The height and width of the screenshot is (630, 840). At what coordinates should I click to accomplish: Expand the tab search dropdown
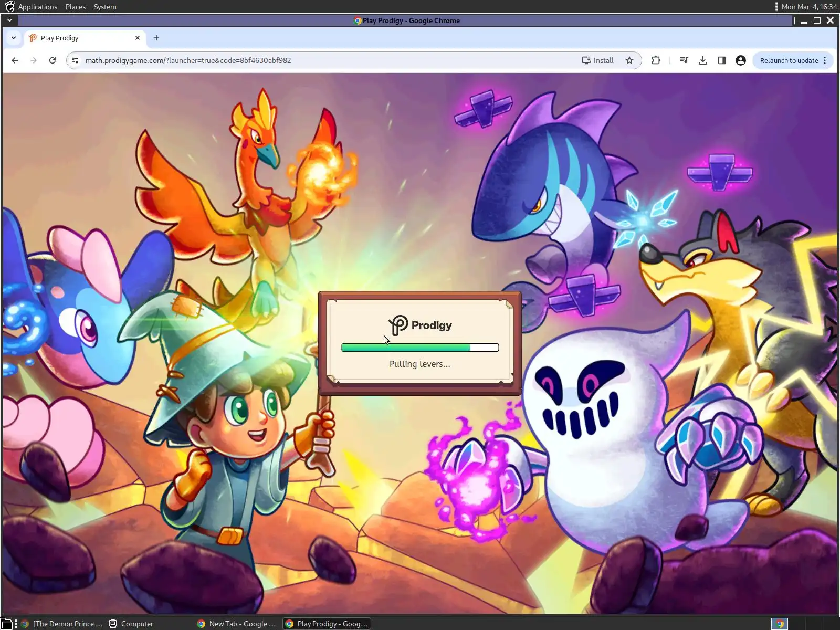click(14, 38)
